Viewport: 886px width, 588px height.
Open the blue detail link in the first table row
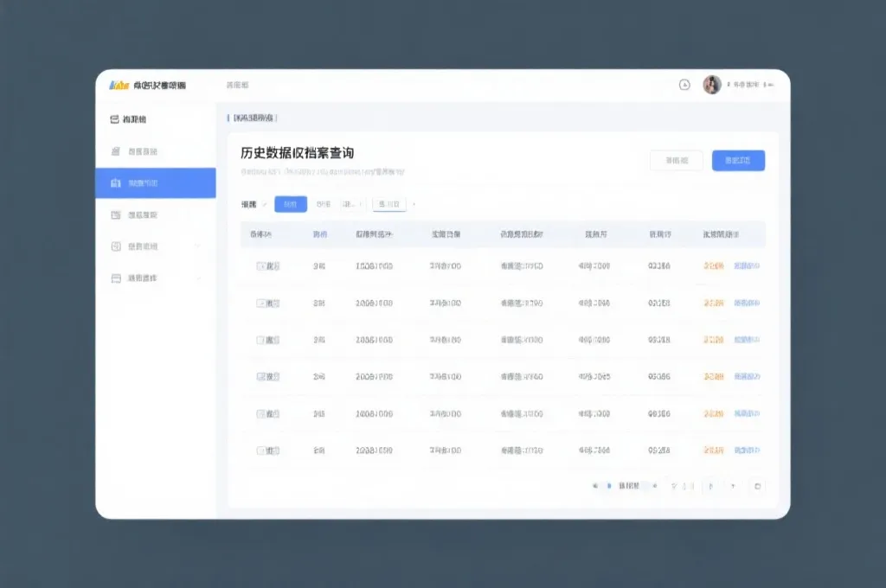pos(748,265)
